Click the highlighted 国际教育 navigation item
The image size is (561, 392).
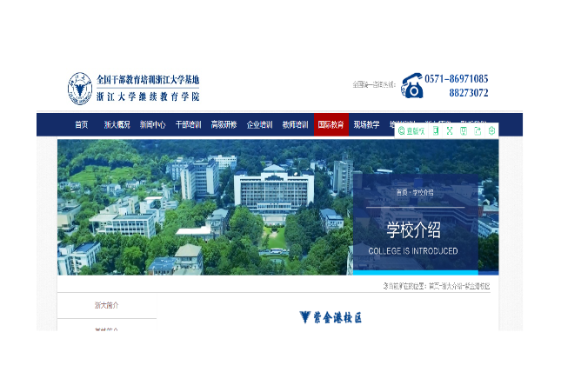point(331,124)
